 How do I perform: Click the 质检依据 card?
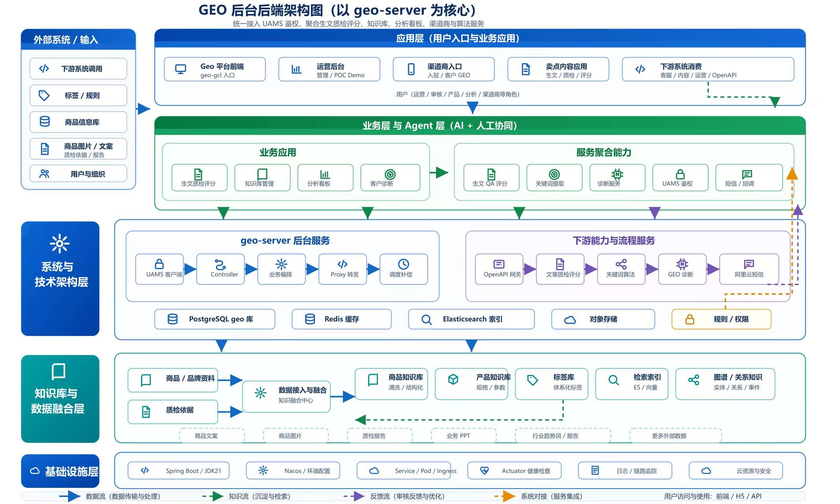[x=172, y=412]
